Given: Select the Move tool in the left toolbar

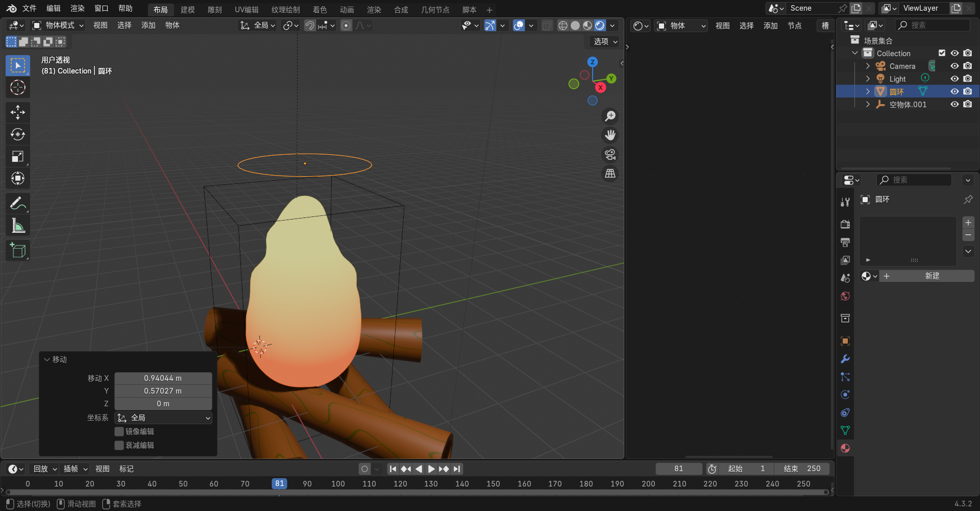Looking at the screenshot, I should 18,112.
